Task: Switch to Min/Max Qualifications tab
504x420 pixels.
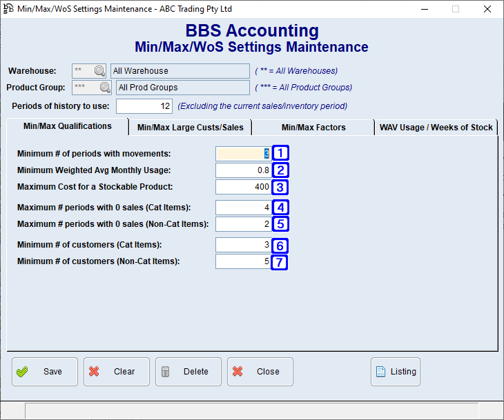Action: pos(68,126)
